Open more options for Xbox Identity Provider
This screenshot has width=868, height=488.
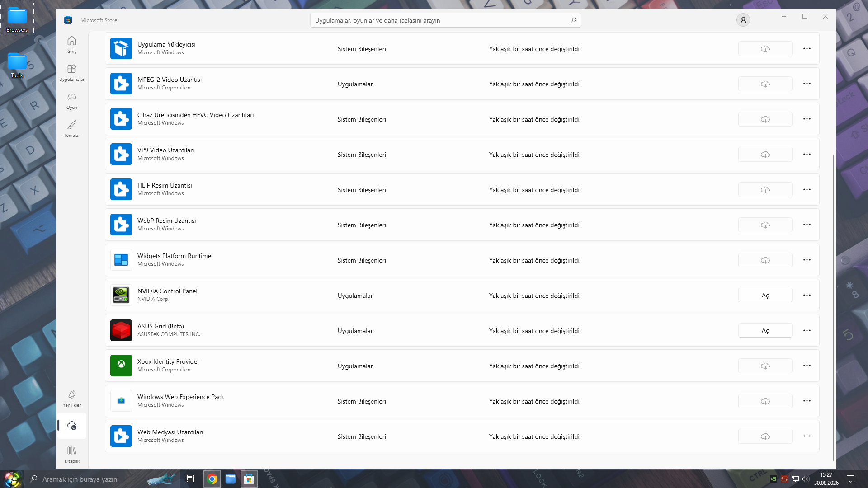coord(807,366)
